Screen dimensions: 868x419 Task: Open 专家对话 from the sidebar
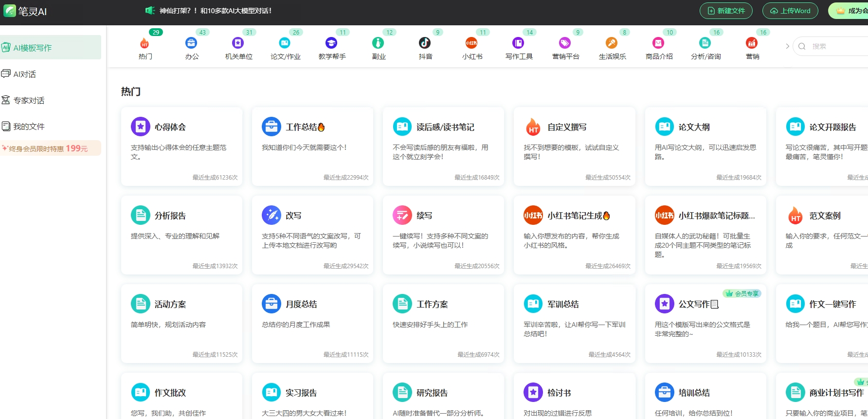29,100
